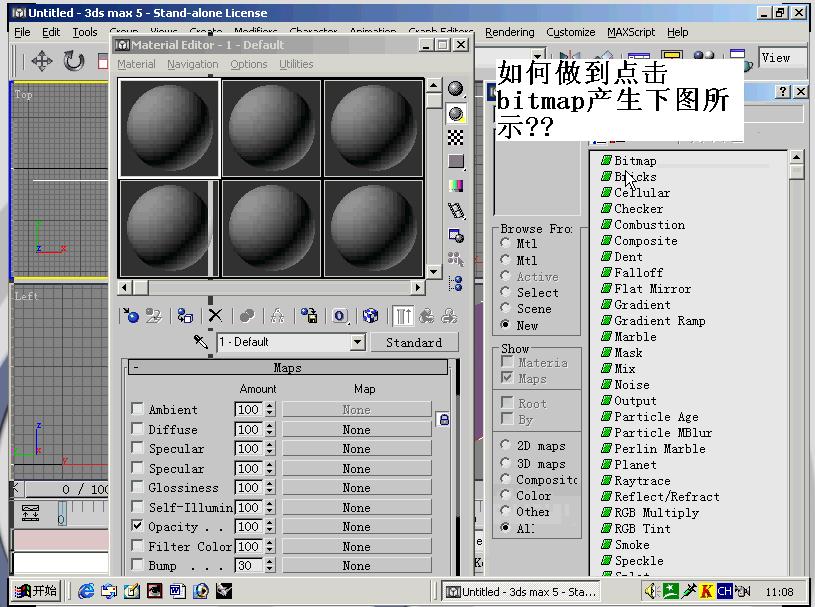The width and height of the screenshot is (815, 607).
Task: Open the Rendering menu
Action: [x=509, y=32]
